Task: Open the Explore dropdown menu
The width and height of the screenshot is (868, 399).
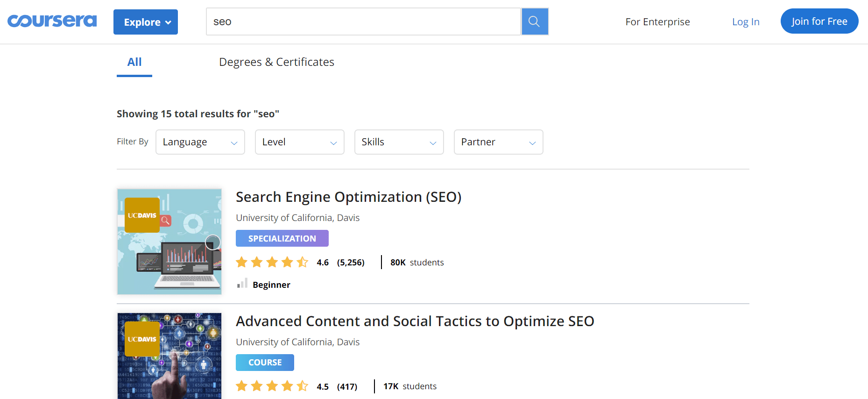Action: click(146, 22)
